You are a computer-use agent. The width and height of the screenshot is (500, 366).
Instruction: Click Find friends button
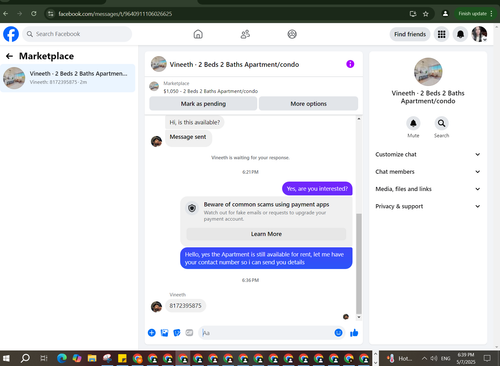pos(410,34)
